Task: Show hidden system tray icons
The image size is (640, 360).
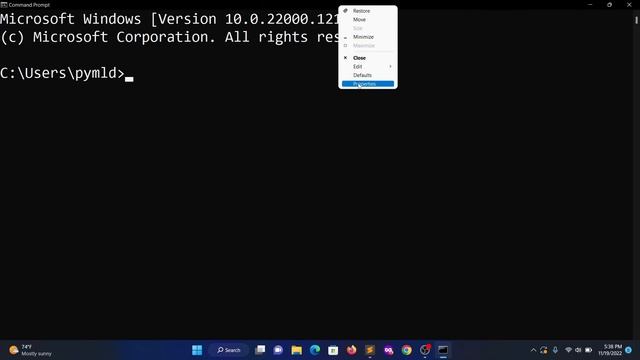Action: (x=533, y=350)
